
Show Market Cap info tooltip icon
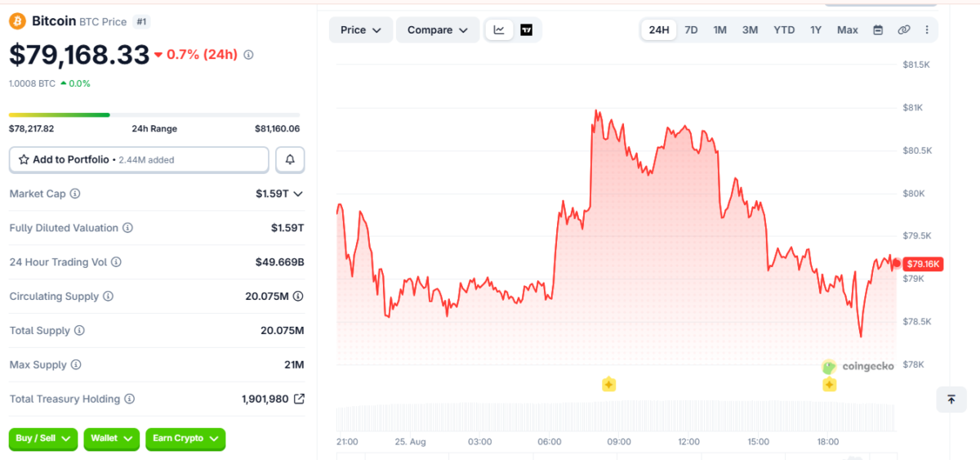tap(75, 194)
